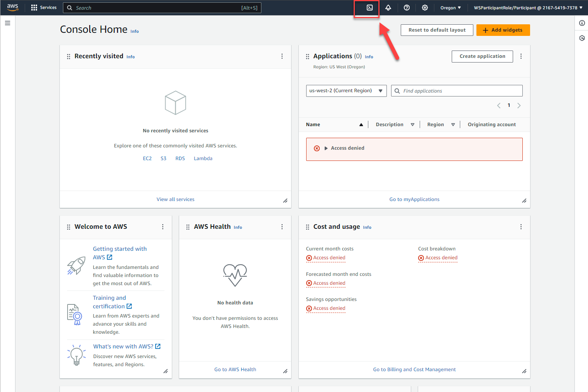Image resolution: width=588 pixels, height=392 pixels.
Task: Click the Create application button
Action: pyautogui.click(x=482, y=56)
